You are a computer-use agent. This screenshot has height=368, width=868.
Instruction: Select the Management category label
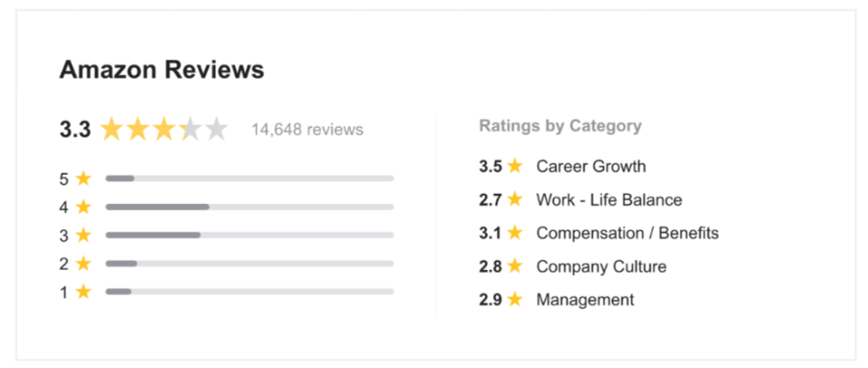tap(585, 299)
